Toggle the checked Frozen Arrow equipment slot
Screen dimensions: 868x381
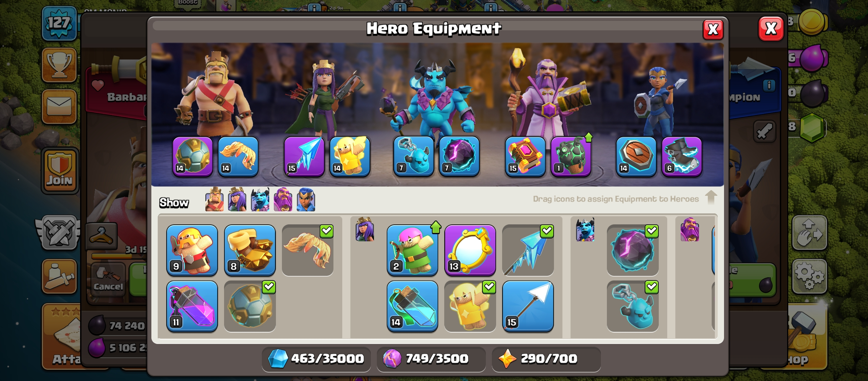(528, 250)
